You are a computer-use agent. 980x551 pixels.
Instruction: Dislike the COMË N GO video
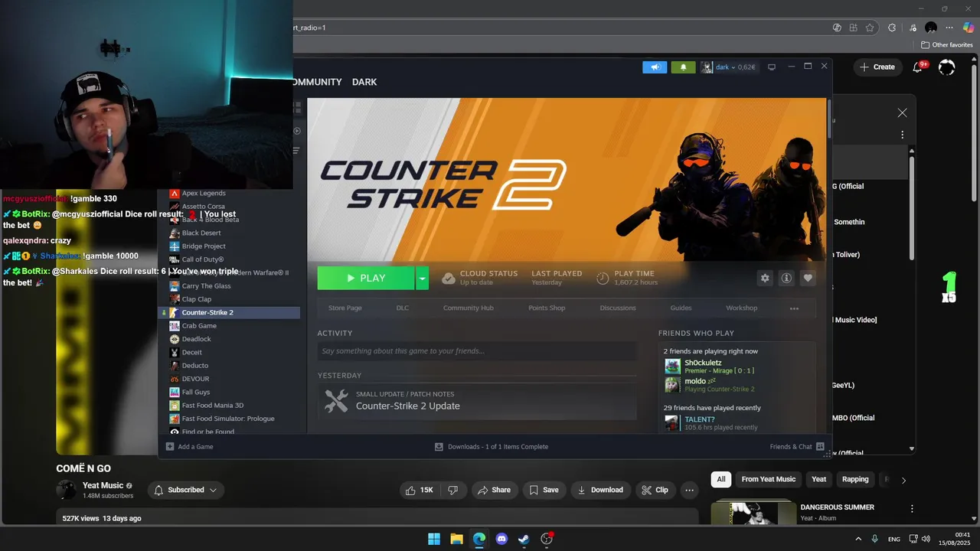pyautogui.click(x=452, y=490)
